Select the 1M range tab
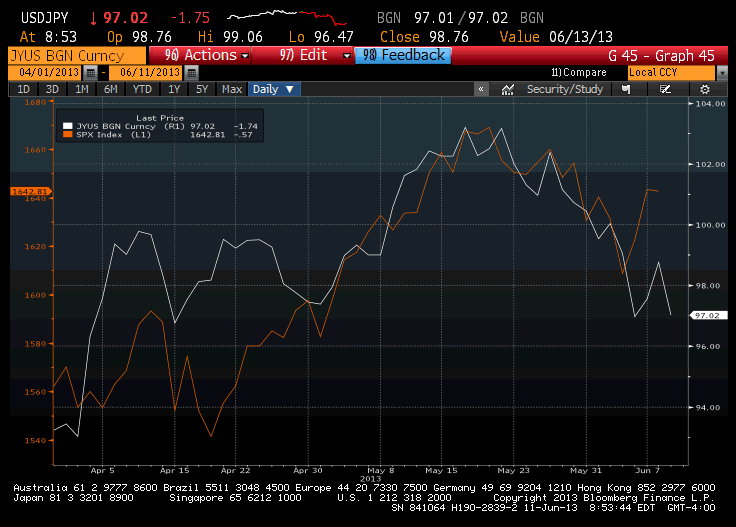Viewport: 736px width, 527px height. pos(82,89)
